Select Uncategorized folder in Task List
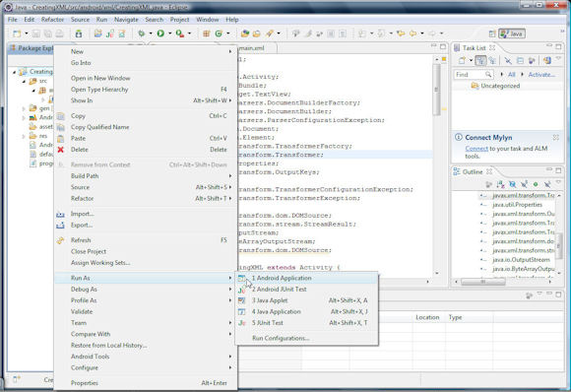Viewport: 571px width, 392px height. coord(500,86)
